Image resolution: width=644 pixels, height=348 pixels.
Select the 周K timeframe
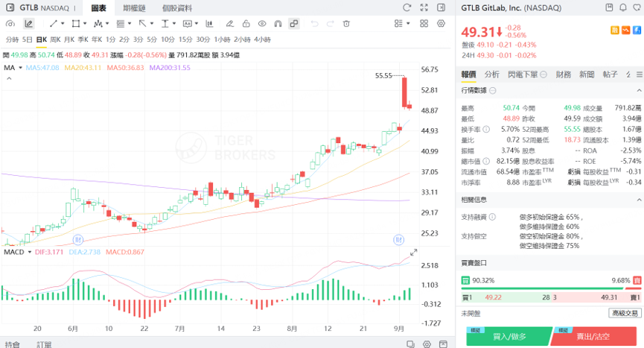(x=55, y=39)
